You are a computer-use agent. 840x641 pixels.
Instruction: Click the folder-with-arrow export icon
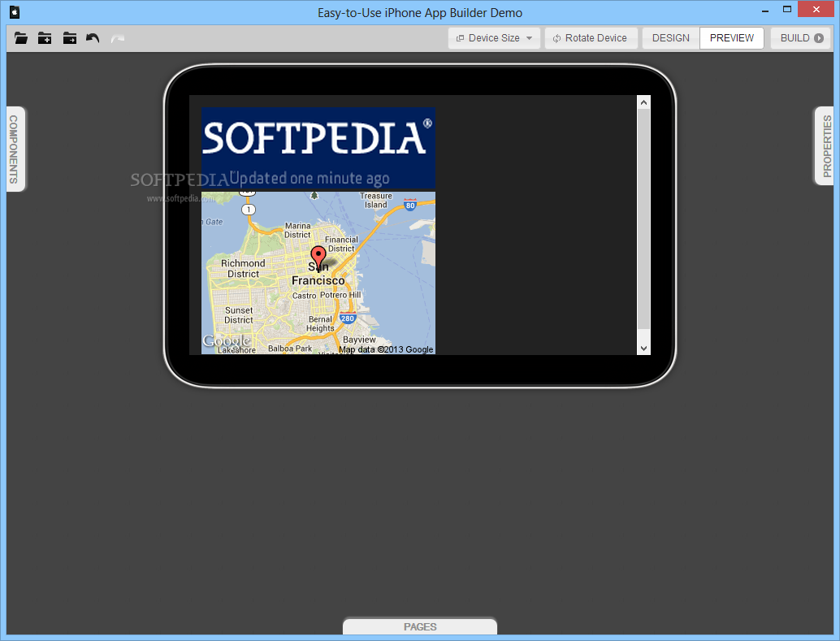[x=70, y=38]
